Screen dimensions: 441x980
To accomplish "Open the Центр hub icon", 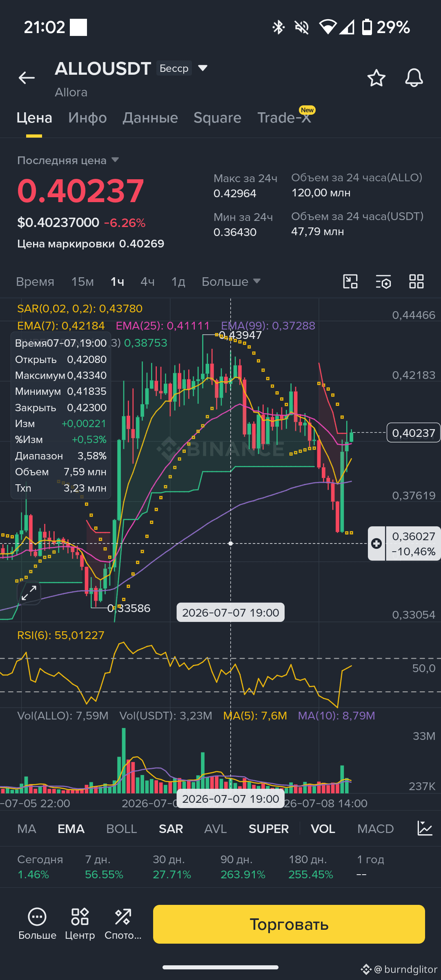I will pos(80,917).
